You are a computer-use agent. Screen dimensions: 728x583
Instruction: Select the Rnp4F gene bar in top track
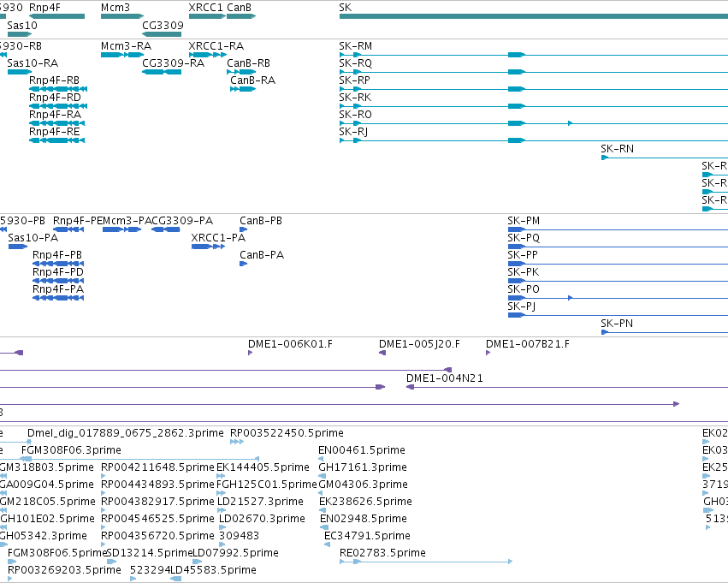point(56,16)
